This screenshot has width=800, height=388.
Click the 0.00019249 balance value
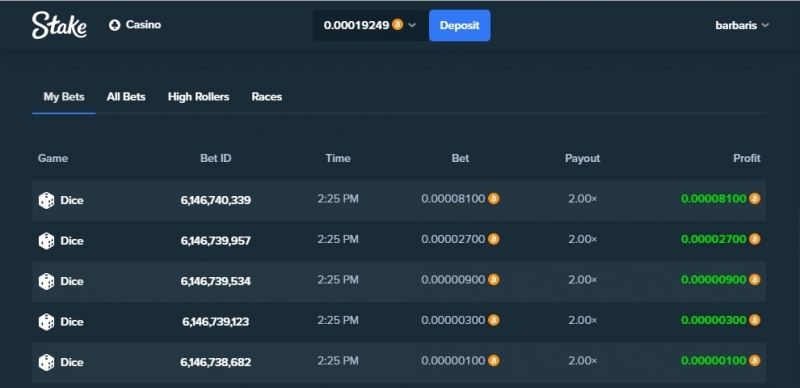point(357,25)
